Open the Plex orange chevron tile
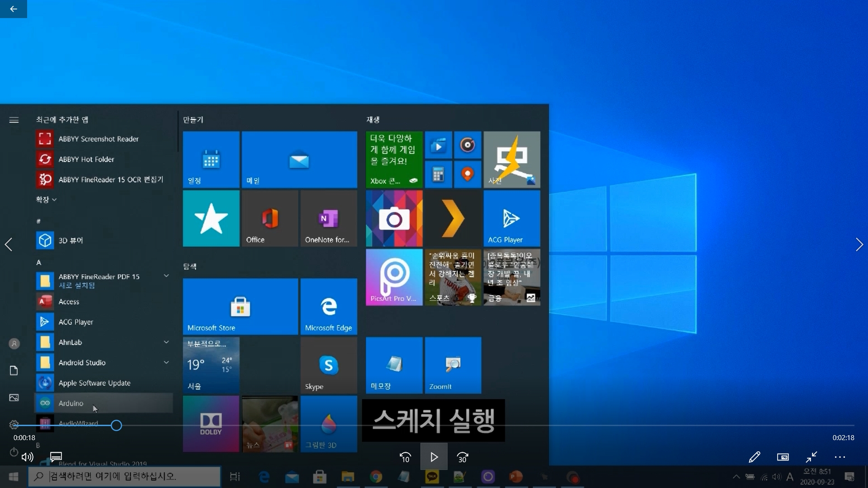Image resolution: width=868 pixels, height=488 pixels. click(453, 218)
